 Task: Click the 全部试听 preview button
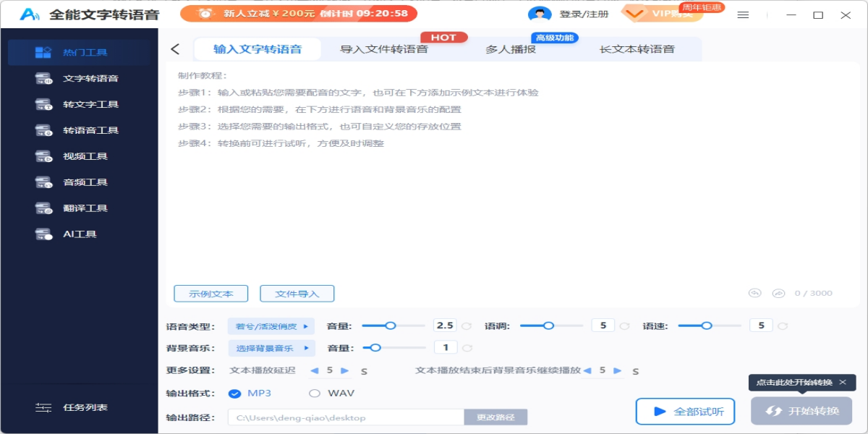click(686, 412)
